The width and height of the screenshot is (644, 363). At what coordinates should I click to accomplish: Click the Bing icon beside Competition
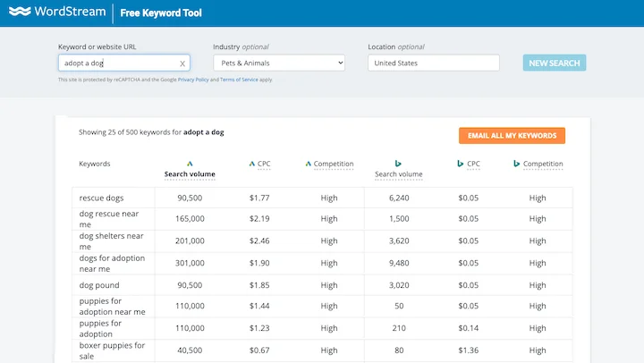517,164
